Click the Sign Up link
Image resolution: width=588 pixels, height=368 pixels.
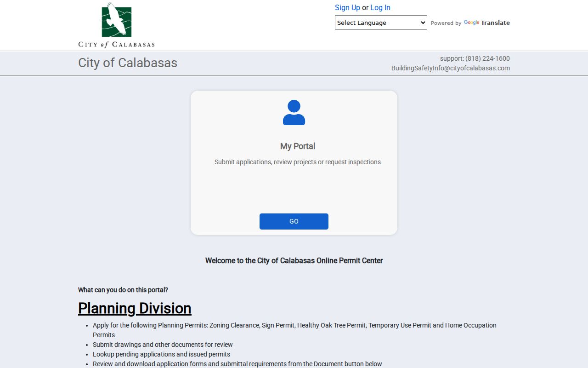(x=347, y=7)
